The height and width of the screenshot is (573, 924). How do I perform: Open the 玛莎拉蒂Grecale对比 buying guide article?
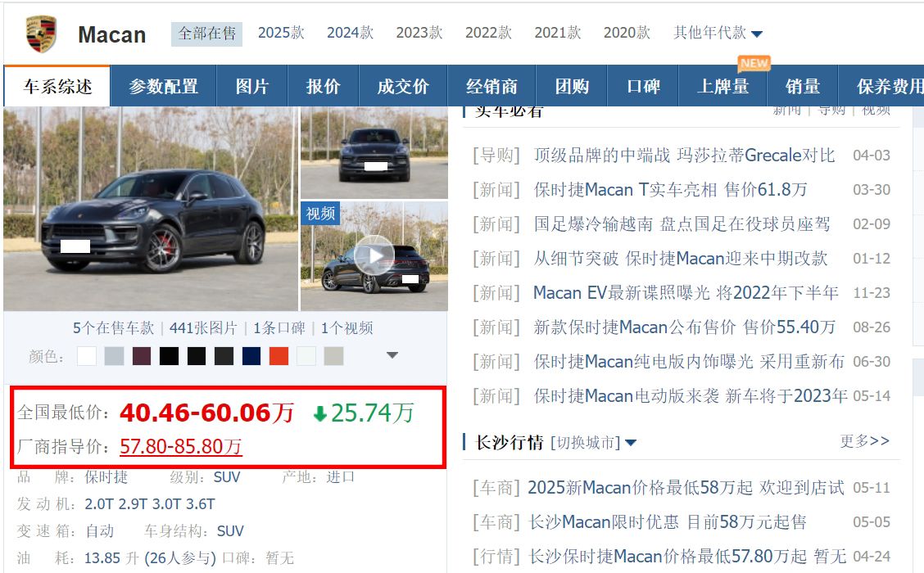[x=684, y=156]
